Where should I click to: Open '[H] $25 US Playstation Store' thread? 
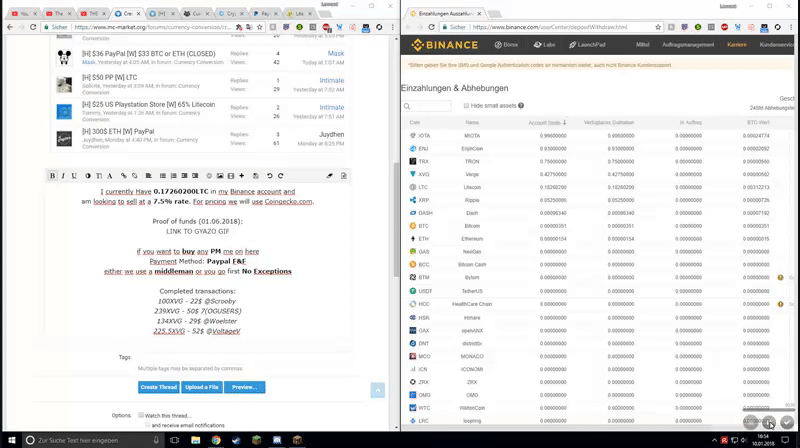(148, 105)
